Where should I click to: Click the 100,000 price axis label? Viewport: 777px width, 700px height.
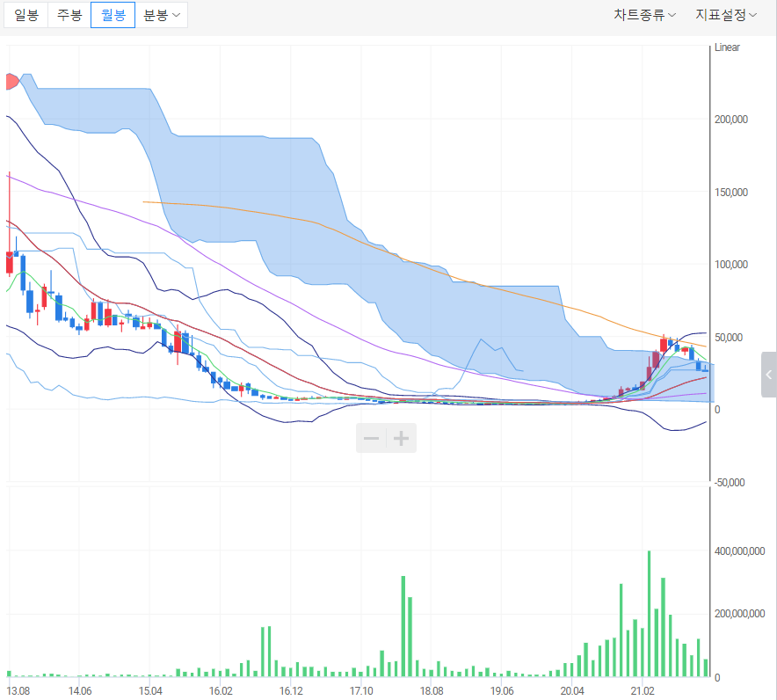pyautogui.click(x=731, y=265)
